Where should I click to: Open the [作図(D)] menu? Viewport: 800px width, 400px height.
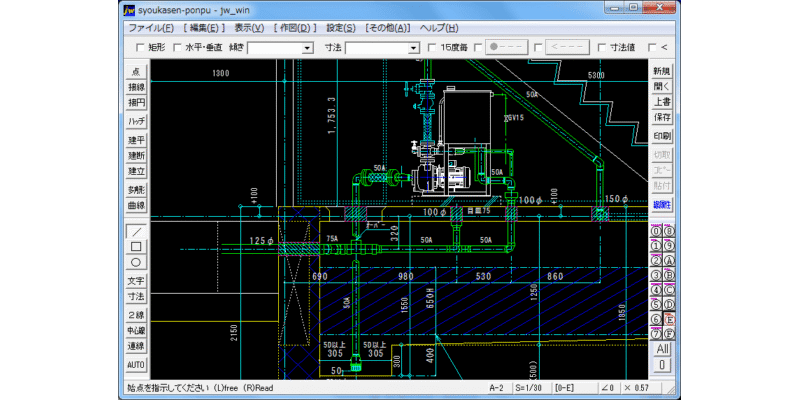point(295,28)
